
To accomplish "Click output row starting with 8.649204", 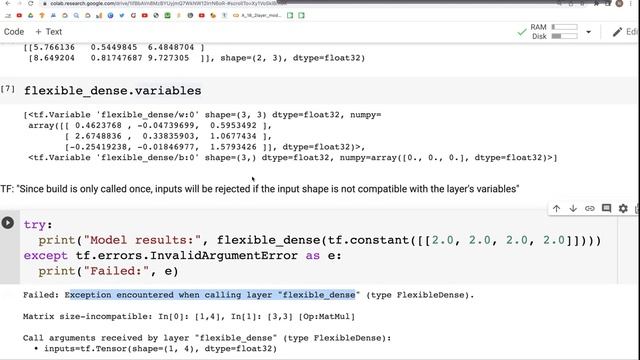I will [196, 58].
